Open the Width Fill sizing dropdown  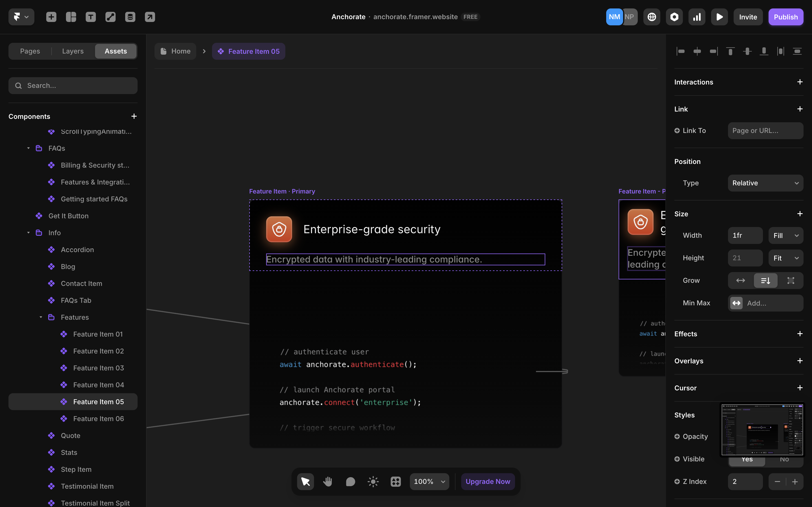pyautogui.click(x=785, y=235)
